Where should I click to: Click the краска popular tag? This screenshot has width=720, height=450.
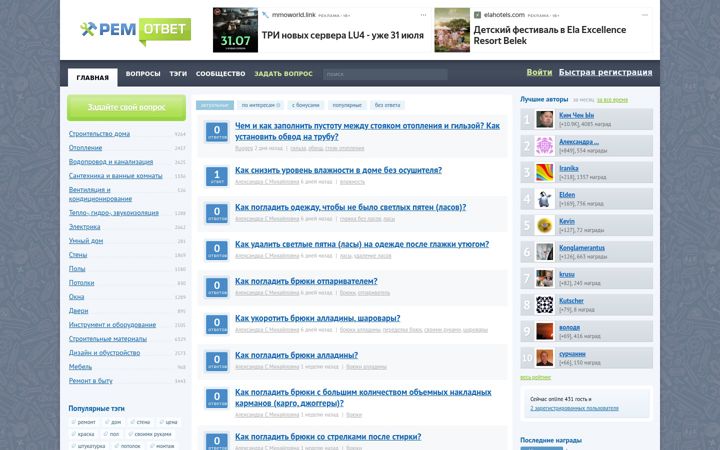pos(83,434)
